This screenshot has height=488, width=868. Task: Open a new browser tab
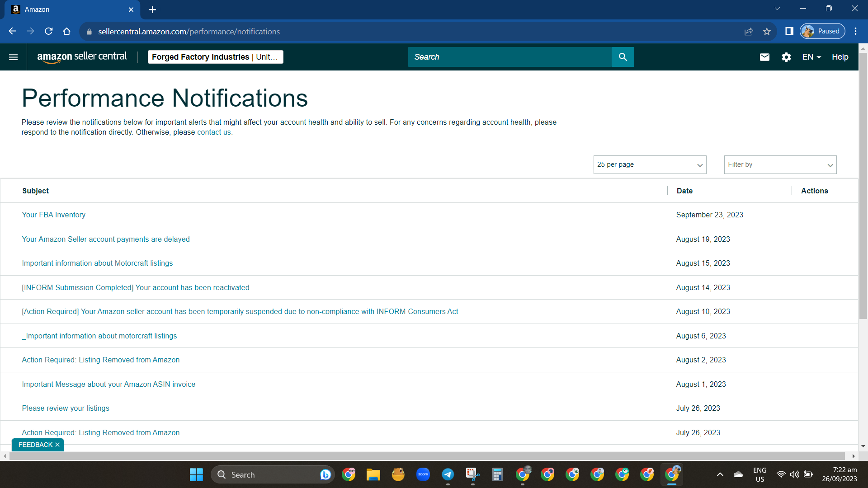click(x=152, y=9)
